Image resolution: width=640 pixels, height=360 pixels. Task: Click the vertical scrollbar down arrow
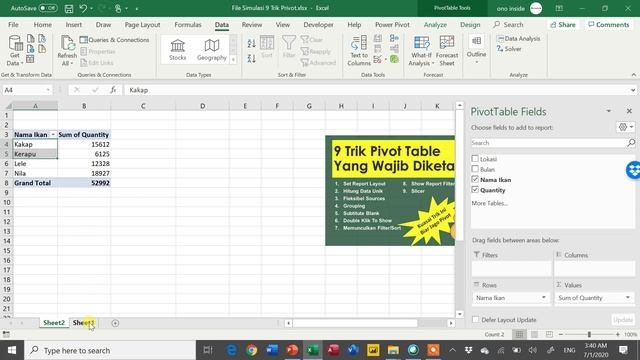(x=460, y=314)
